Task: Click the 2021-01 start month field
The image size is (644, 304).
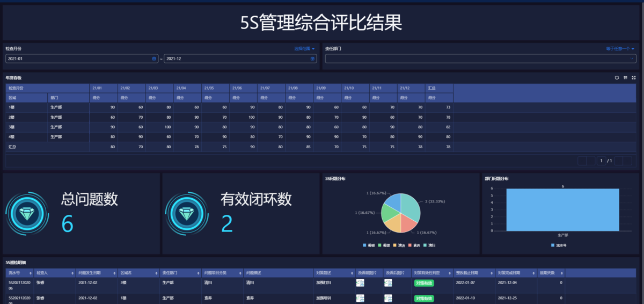Action: coord(82,59)
